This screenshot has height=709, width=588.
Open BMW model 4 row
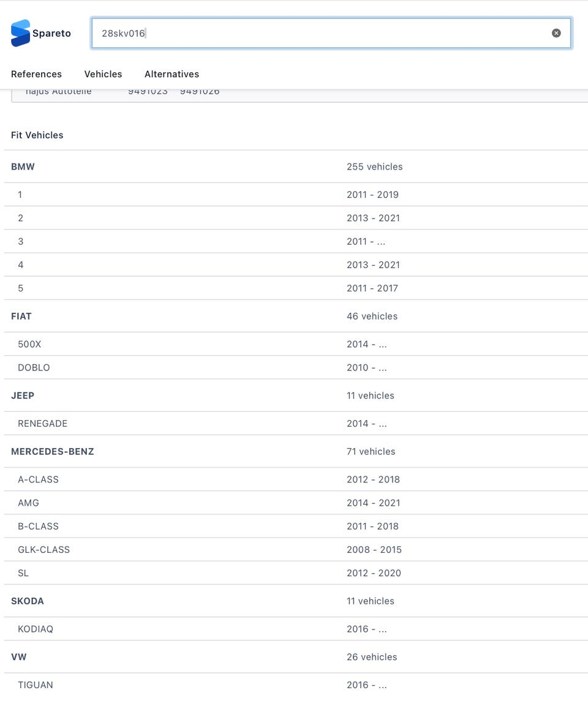point(296,264)
